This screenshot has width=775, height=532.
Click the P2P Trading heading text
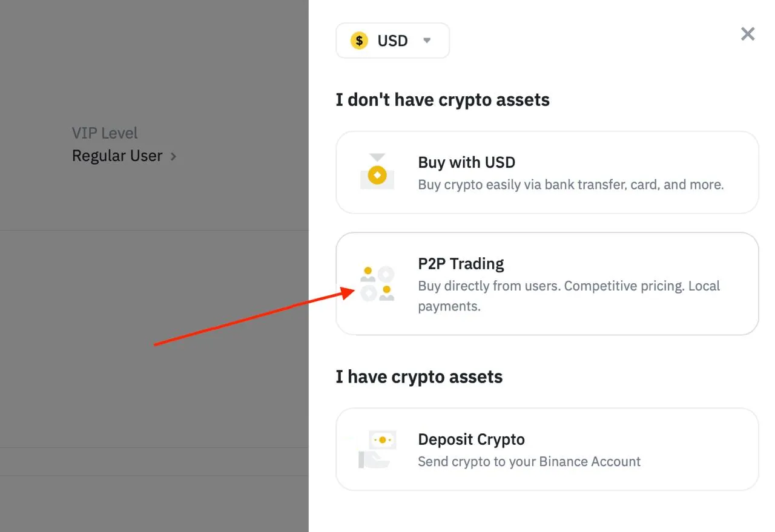tap(461, 263)
